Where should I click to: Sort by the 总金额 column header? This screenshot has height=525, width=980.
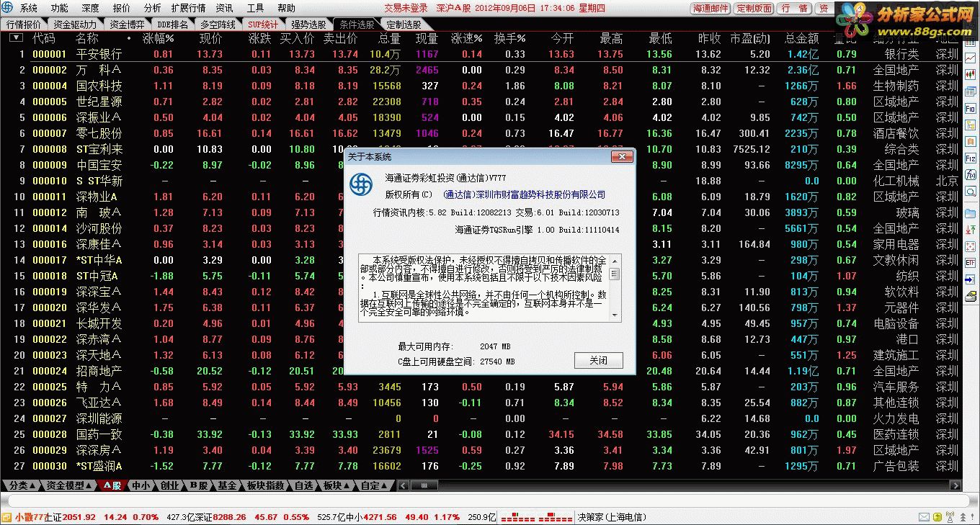(x=801, y=37)
